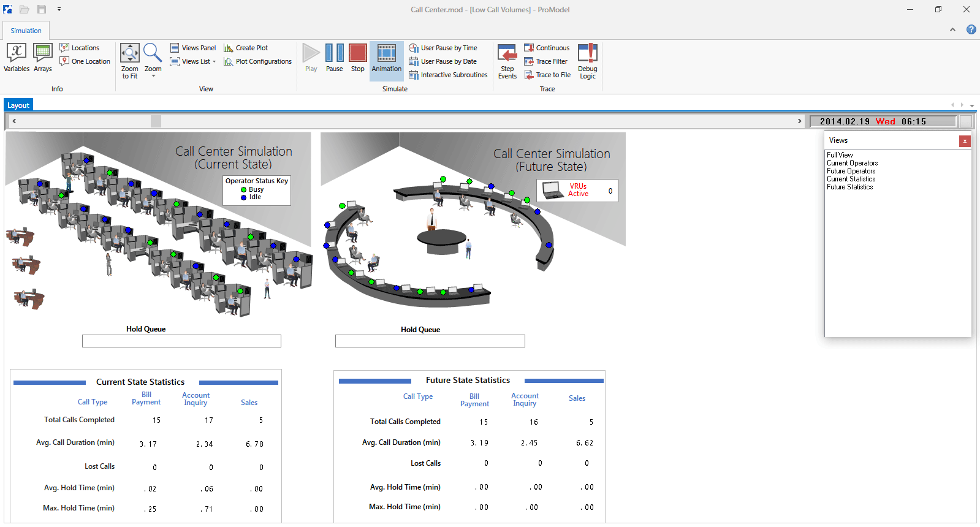This screenshot has height=527, width=980.
Task: Switch to the Simulation ribbon tab
Action: 26,31
